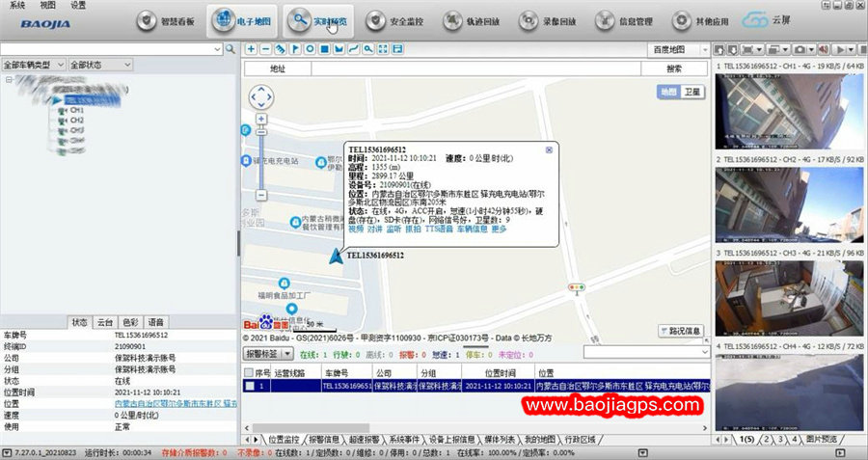Collapse the root node of vehicle tree
Image resolution: width=868 pixels, height=460 pixels.
coord(9,80)
